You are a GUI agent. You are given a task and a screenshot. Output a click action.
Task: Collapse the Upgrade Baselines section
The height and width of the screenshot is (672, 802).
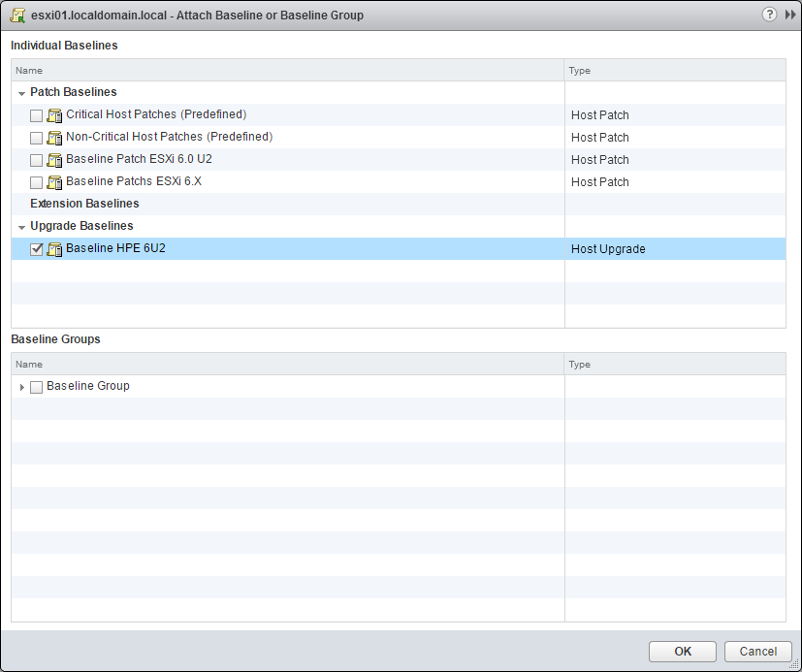[20, 225]
